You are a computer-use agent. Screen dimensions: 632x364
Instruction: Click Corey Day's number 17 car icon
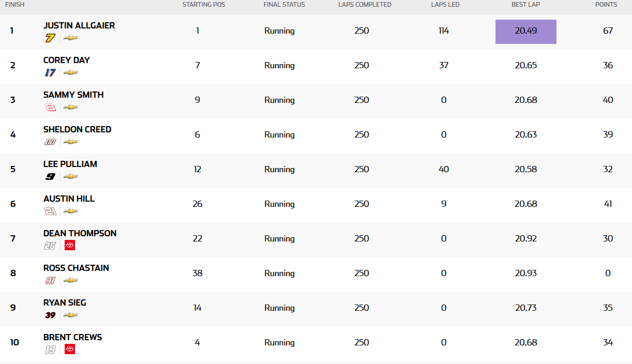(x=50, y=72)
